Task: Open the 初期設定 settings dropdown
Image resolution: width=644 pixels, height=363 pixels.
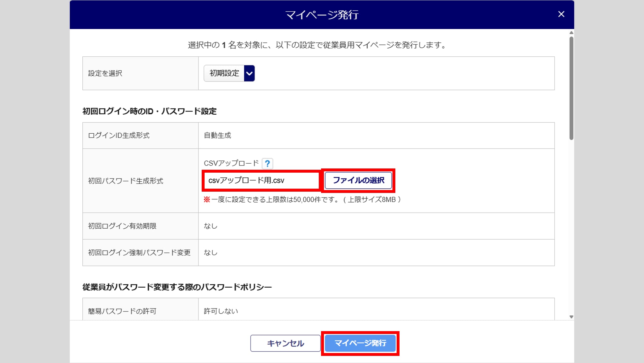Action: 229,73
